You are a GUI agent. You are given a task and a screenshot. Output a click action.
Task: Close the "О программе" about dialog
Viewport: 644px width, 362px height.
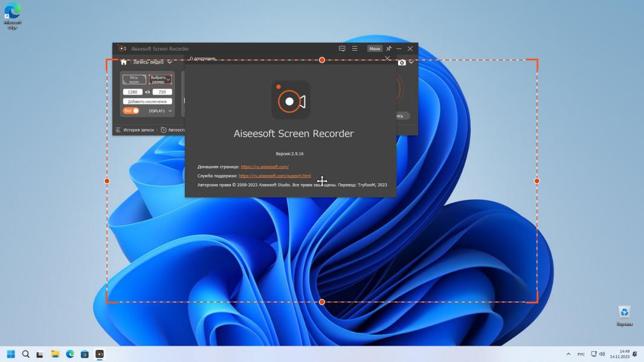pyautogui.click(x=387, y=59)
